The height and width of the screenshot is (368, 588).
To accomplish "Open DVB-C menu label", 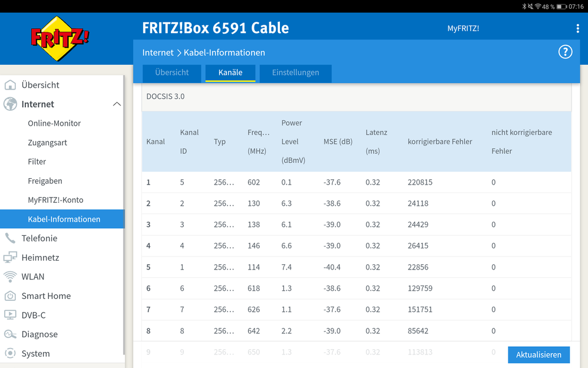I will tap(34, 315).
